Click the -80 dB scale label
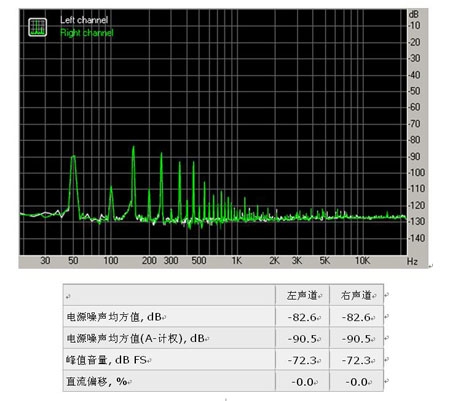The height and width of the screenshot is (401, 450). (414, 140)
